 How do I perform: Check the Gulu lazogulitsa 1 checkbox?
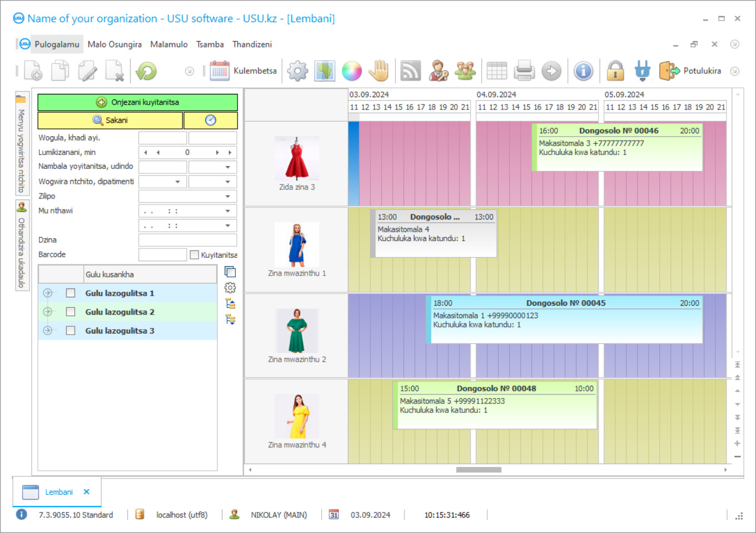(x=71, y=293)
